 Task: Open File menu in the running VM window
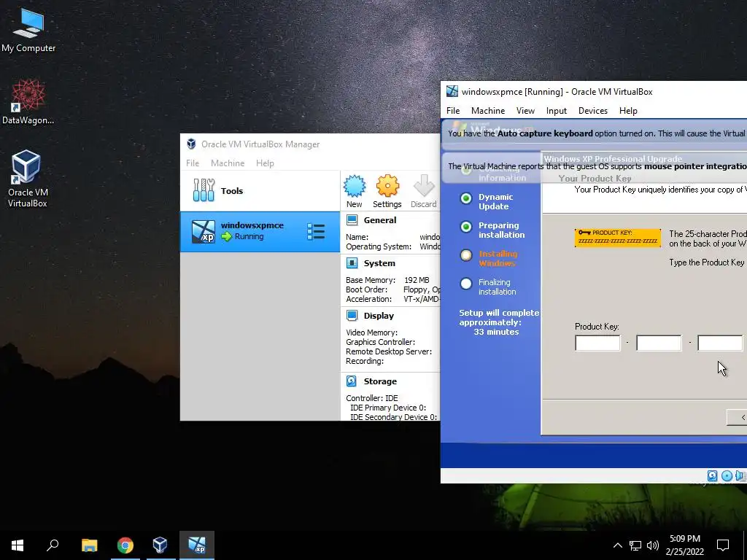tap(453, 111)
